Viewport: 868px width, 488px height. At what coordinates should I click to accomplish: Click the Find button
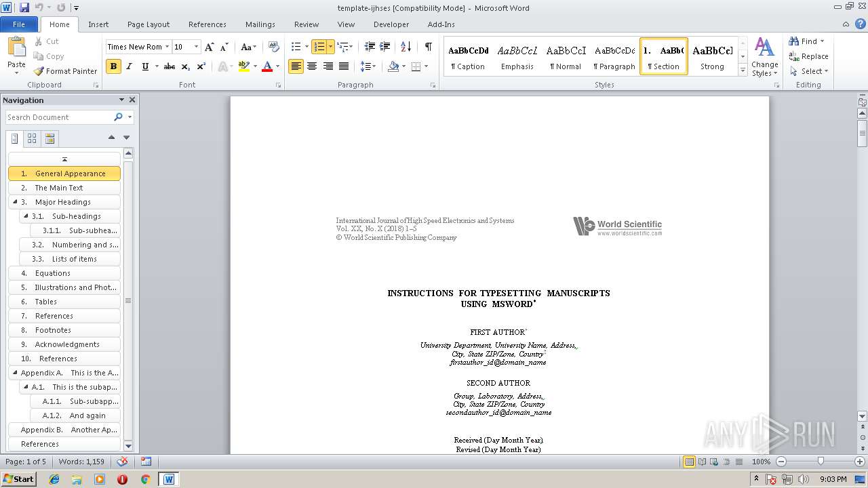pos(806,41)
